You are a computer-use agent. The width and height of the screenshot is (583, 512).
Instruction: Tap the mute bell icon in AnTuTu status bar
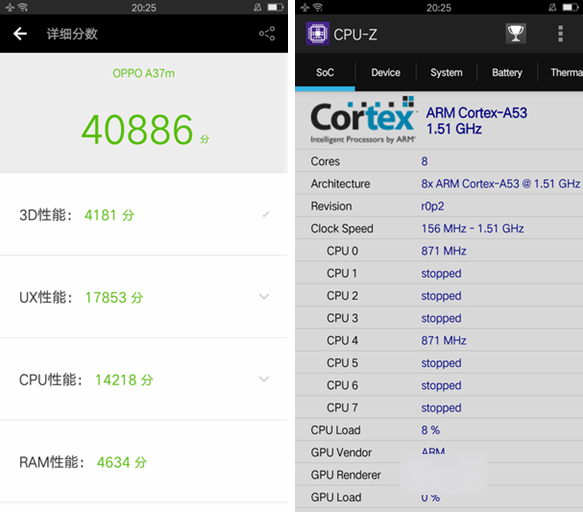pyautogui.click(x=257, y=7)
